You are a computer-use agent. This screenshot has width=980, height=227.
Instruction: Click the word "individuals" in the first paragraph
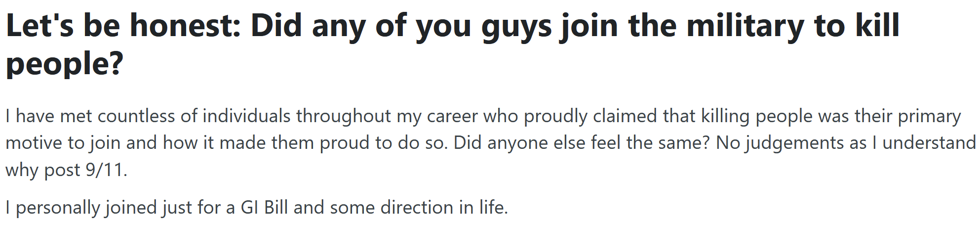(246, 116)
